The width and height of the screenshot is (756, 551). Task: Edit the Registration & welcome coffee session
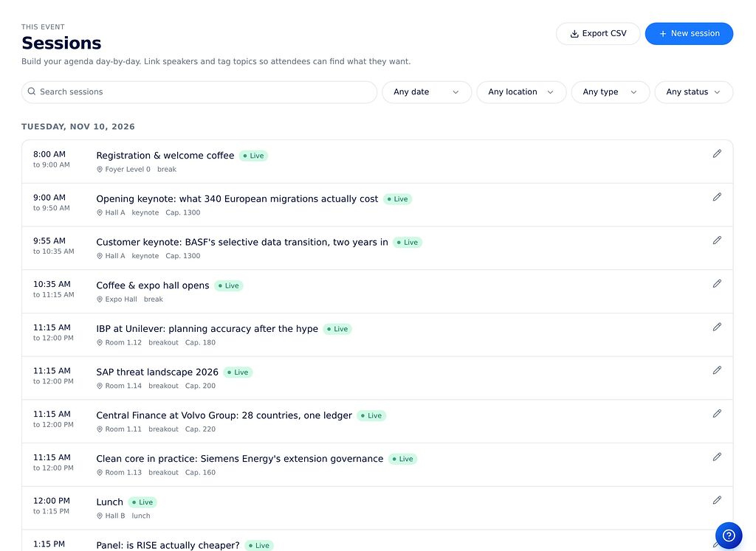[x=717, y=153]
